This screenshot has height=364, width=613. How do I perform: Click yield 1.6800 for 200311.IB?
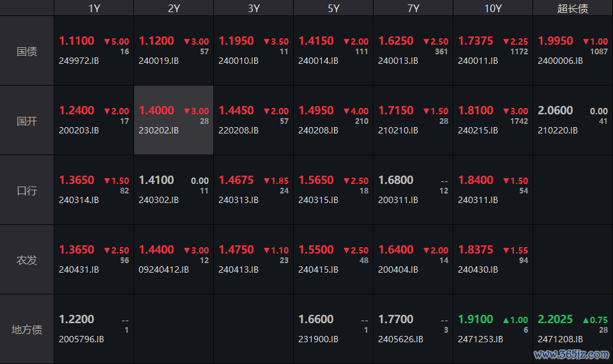[x=396, y=180]
